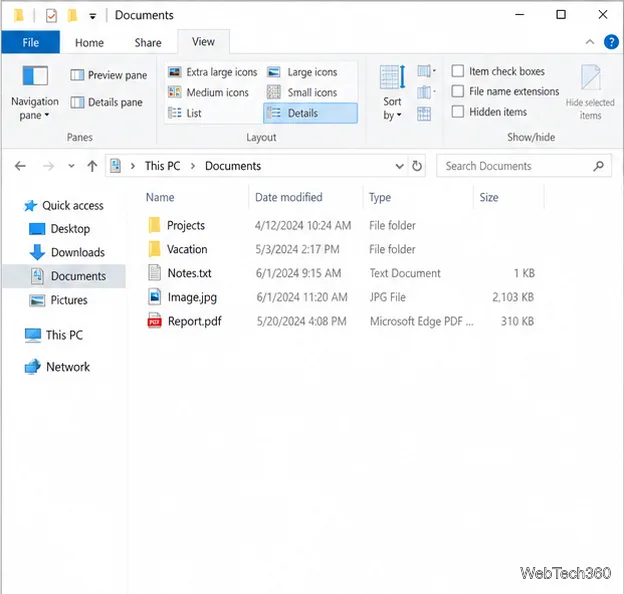This screenshot has width=624, height=594.
Task: Click Documents in the address path
Action: click(x=233, y=166)
